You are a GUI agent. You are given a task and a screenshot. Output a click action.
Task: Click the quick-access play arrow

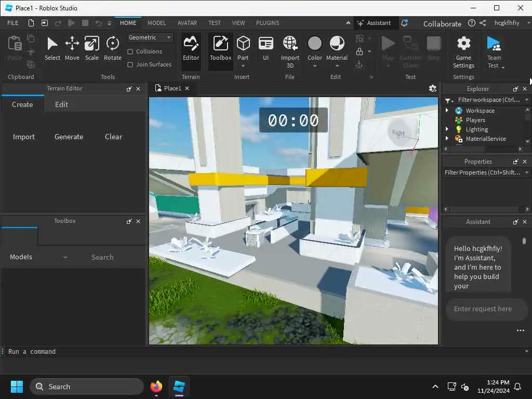pos(71,23)
